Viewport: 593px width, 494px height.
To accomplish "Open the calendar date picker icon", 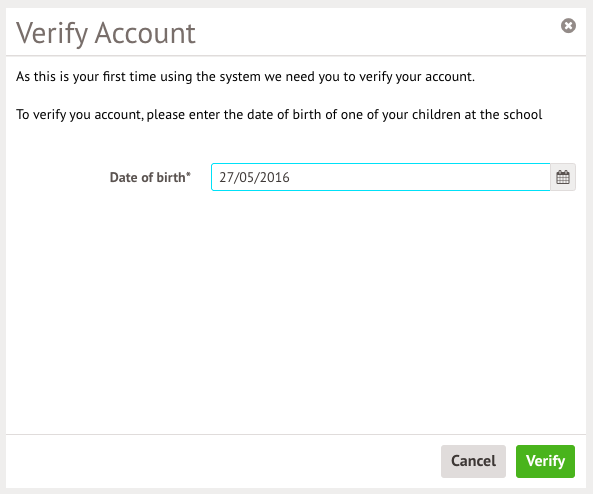I will pos(563,177).
